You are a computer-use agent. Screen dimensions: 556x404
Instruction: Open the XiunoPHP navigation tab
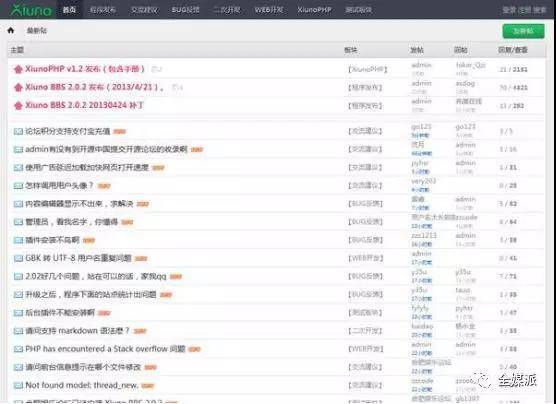tap(314, 10)
